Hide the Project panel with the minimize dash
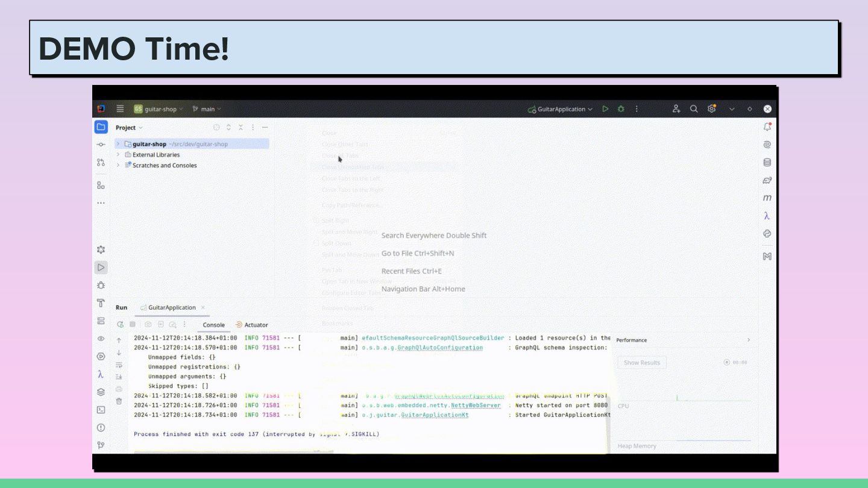 point(265,127)
